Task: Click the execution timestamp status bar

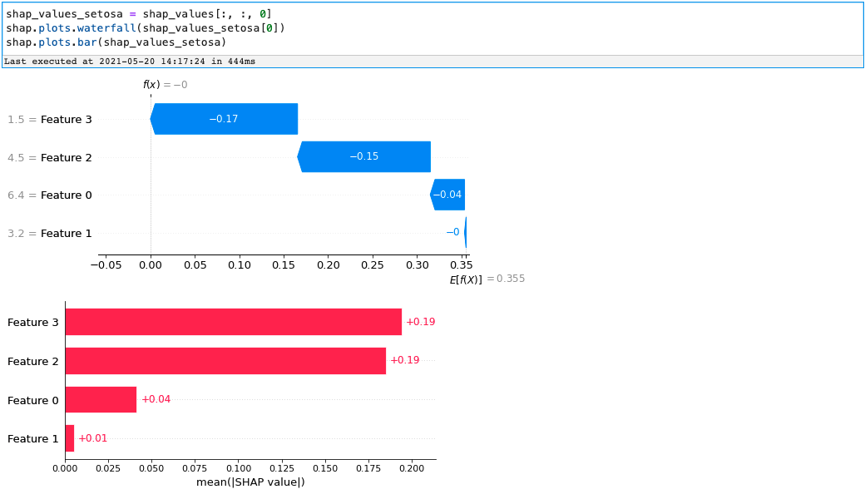Action: tap(133, 60)
